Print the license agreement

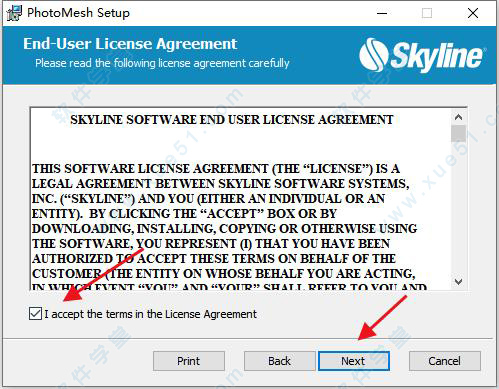pos(189,361)
